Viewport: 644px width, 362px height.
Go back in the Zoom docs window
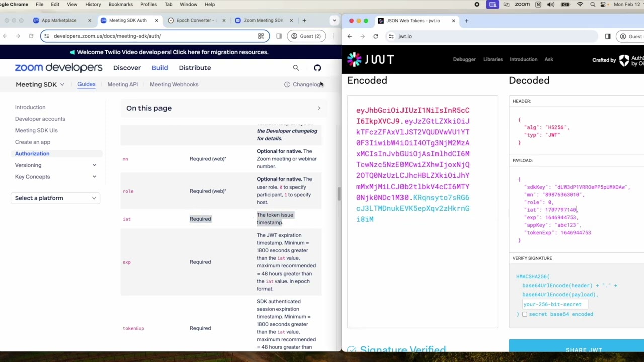[x=5, y=36]
